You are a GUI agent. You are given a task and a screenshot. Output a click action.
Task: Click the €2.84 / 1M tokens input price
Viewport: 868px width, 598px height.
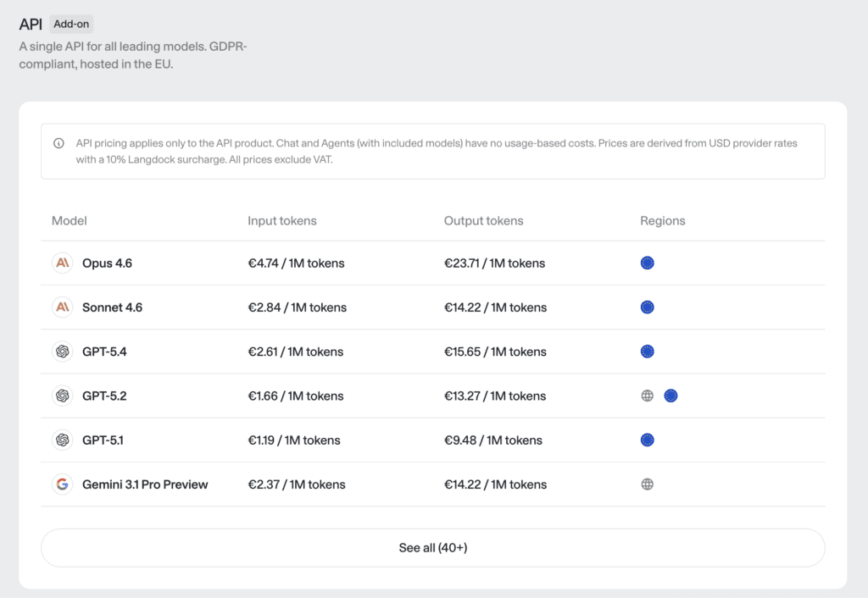pos(298,307)
